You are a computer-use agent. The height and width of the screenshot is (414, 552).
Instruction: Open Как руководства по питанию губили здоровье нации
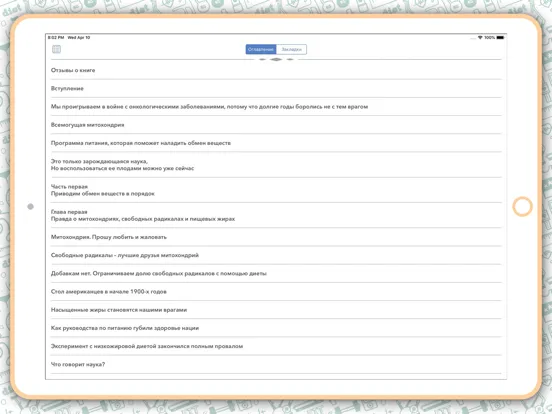click(x=276, y=328)
